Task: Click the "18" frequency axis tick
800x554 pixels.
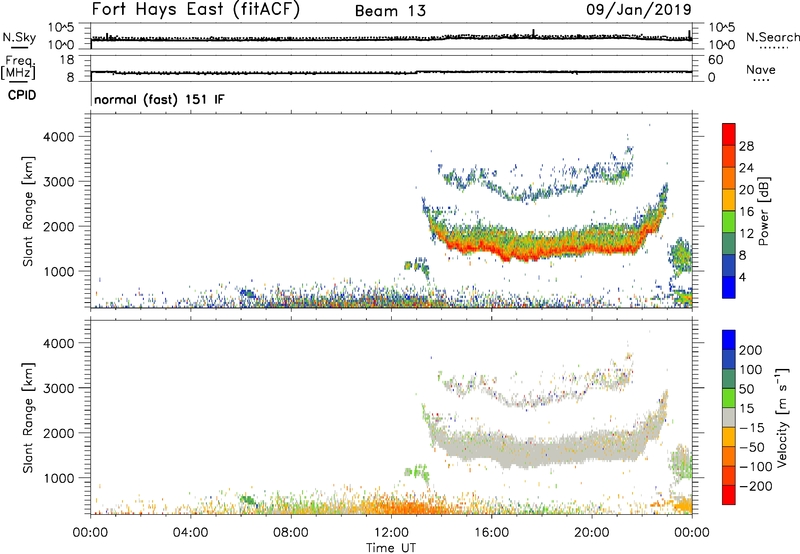Action: 67,60
